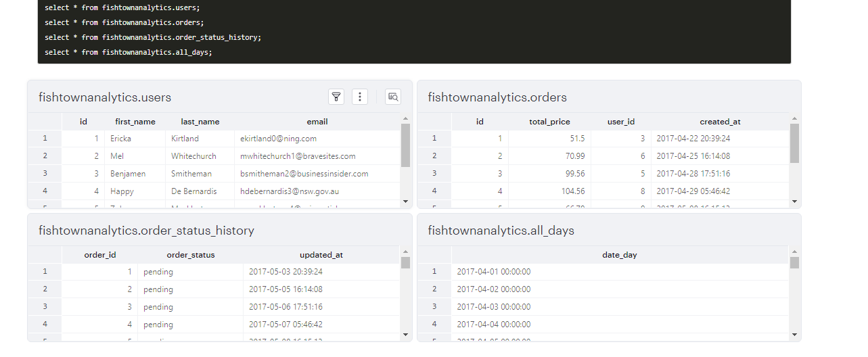Click SQL line selecting from fishtownanalytics.orders

(124, 22)
